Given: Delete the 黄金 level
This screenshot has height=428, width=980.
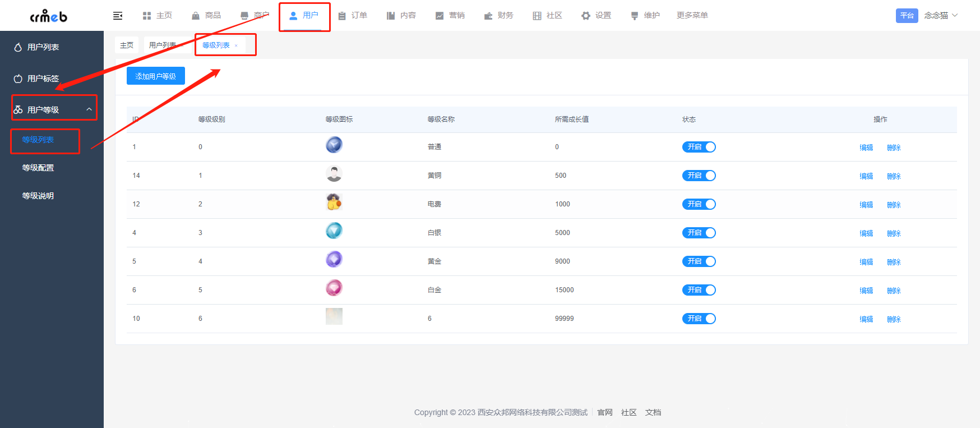Looking at the screenshot, I should [894, 262].
